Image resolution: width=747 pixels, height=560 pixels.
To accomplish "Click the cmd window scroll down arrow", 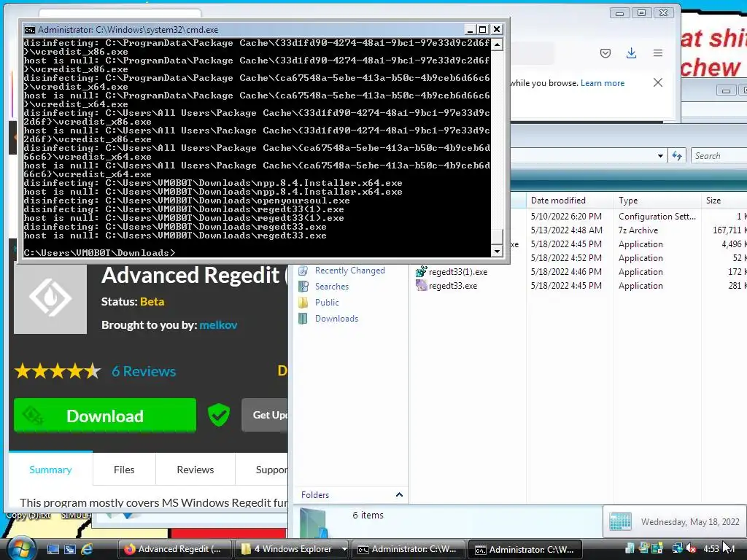I will 497,251.
